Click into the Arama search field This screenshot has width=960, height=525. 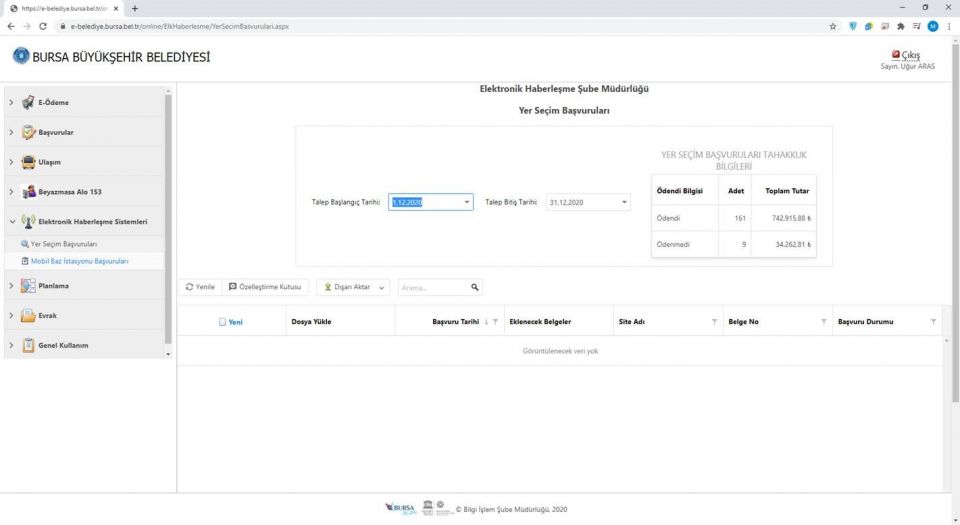pos(432,287)
